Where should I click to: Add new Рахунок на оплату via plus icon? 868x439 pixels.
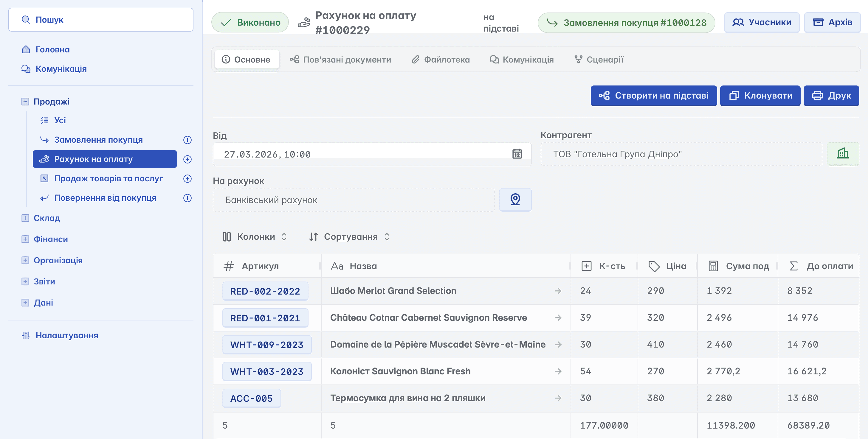click(187, 159)
